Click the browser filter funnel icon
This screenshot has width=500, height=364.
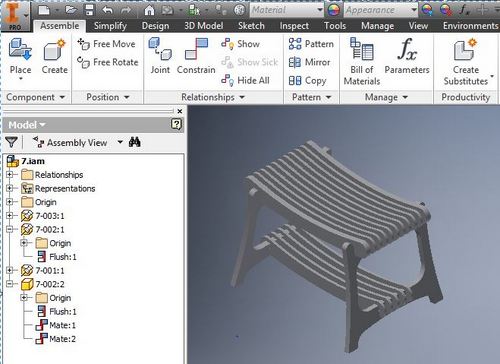tap(11, 142)
